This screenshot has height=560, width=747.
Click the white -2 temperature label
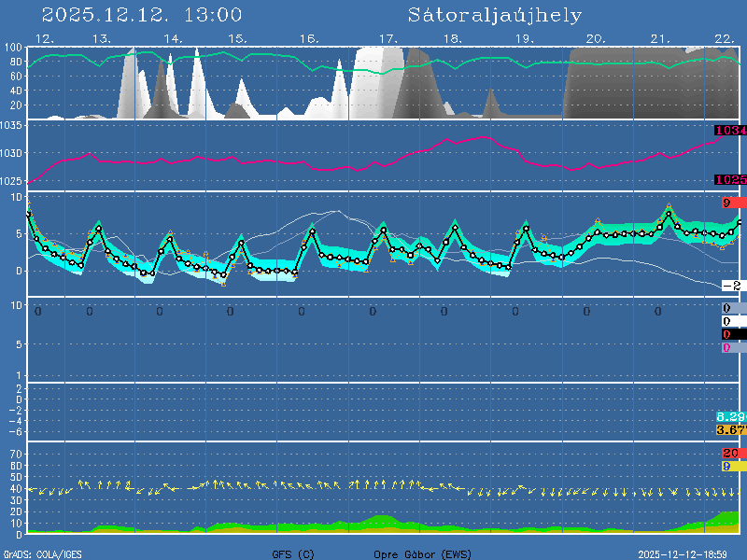731,286
